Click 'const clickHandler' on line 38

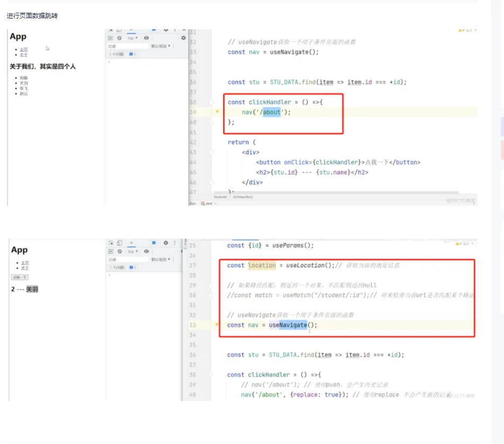click(259, 102)
